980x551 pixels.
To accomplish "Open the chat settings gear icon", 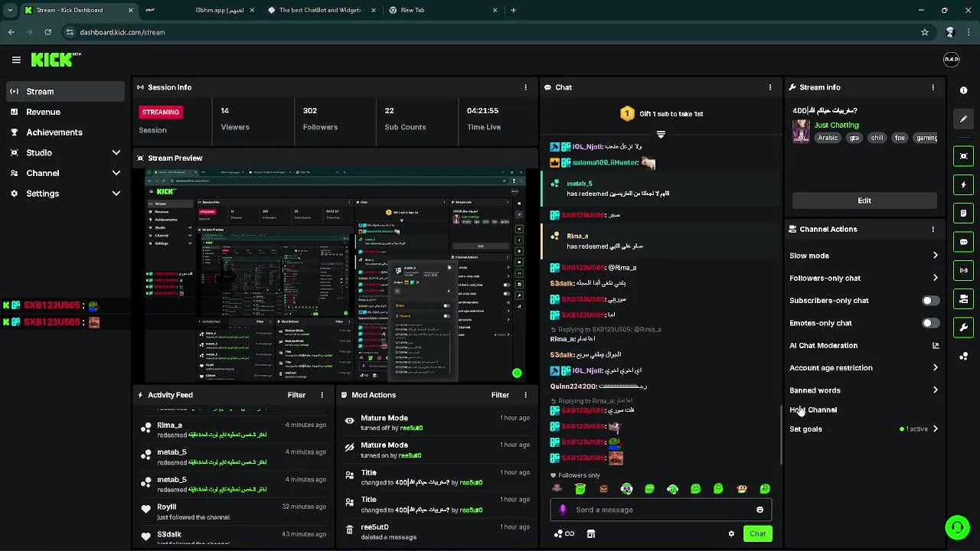I will pos(731,534).
